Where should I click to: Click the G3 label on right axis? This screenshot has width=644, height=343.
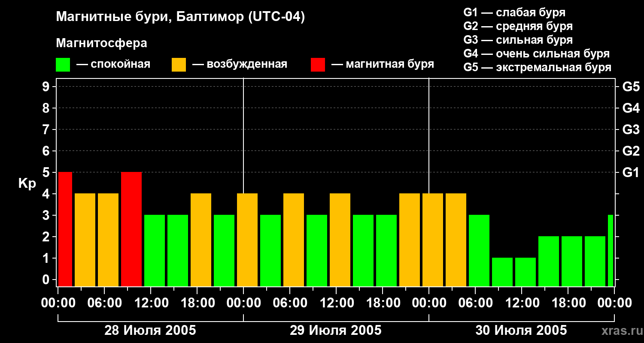coord(631,129)
